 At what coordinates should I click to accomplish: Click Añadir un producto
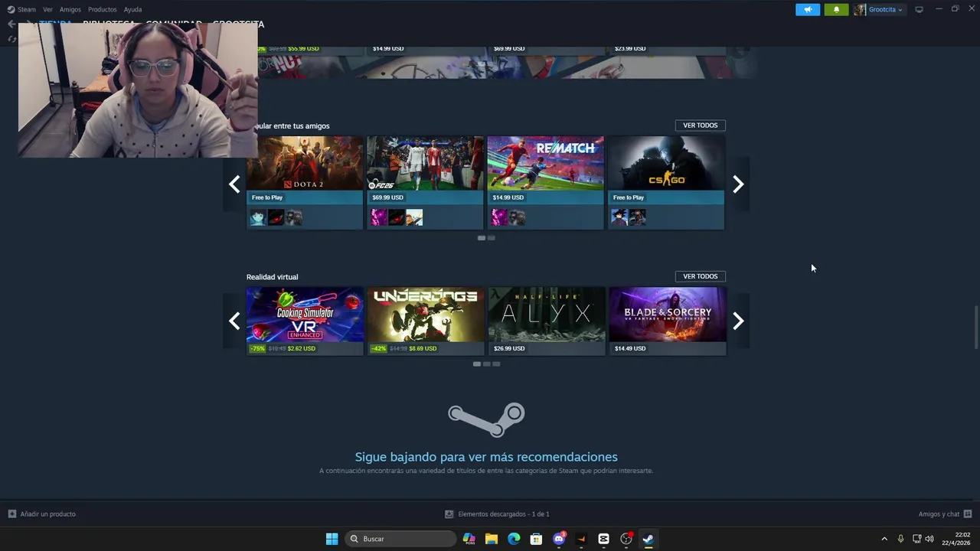47,514
